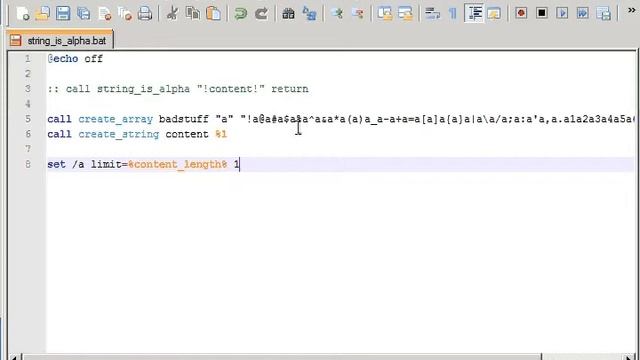The width and height of the screenshot is (640, 360).
Task: Synchronize vertical scrolling
Action: (384, 13)
